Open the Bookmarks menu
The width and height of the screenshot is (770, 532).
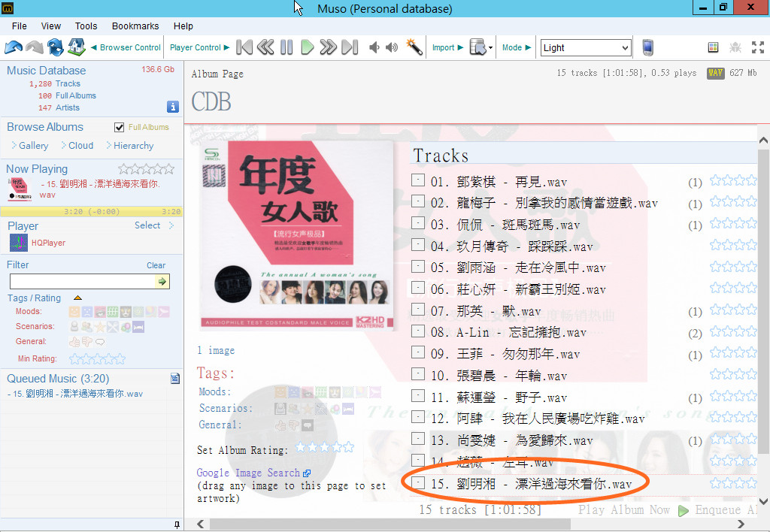pos(135,26)
